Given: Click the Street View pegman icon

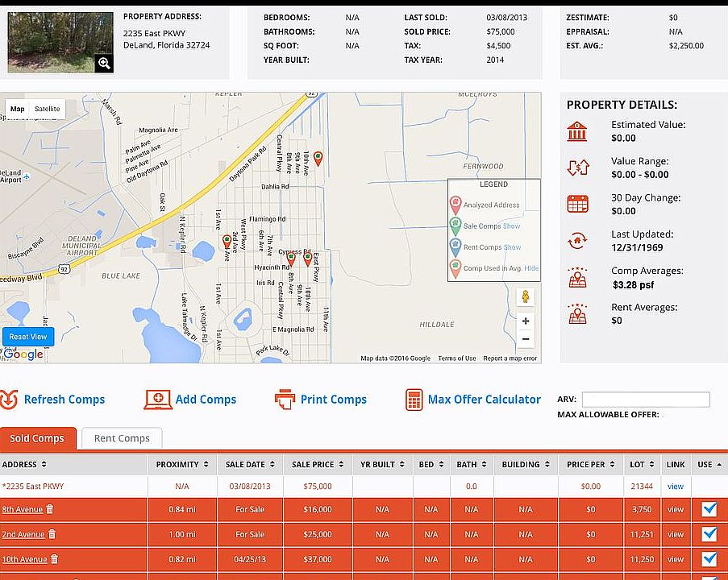Looking at the screenshot, I should pos(526,296).
